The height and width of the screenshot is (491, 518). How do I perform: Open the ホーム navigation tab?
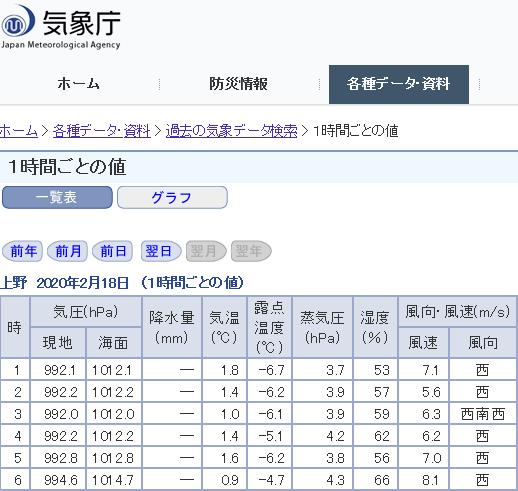[79, 83]
